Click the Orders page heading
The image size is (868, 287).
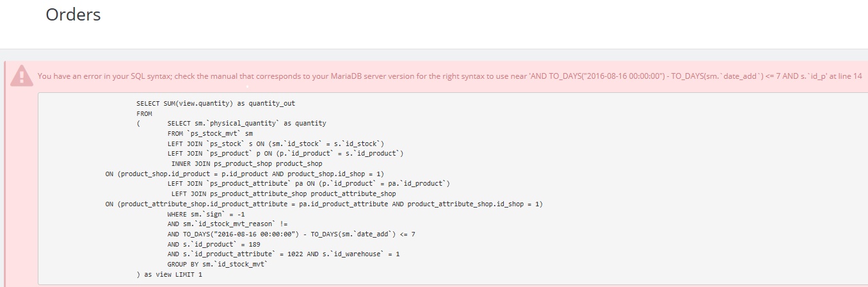(73, 15)
